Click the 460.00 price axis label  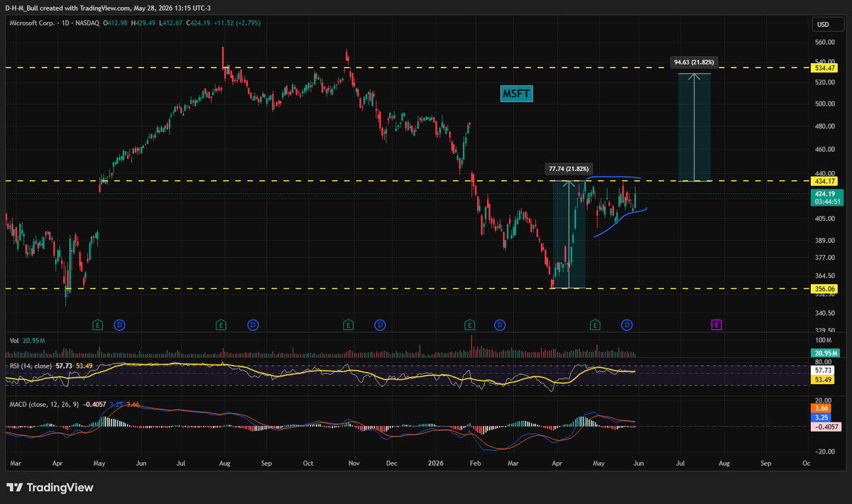(824, 150)
